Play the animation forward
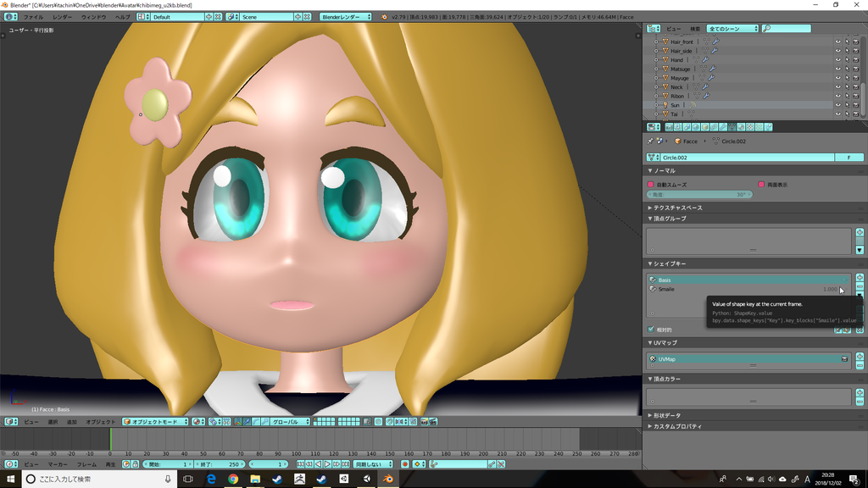Viewport: 868px width, 488px height. click(x=327, y=464)
